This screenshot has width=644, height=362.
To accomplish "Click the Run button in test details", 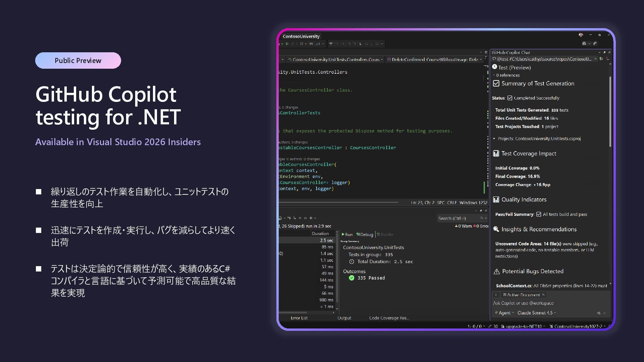I will (x=347, y=235).
